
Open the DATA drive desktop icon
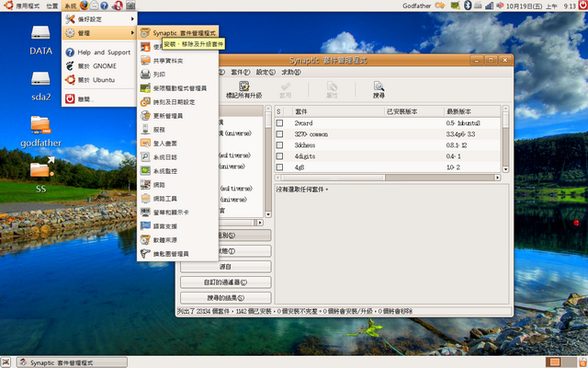(x=40, y=40)
